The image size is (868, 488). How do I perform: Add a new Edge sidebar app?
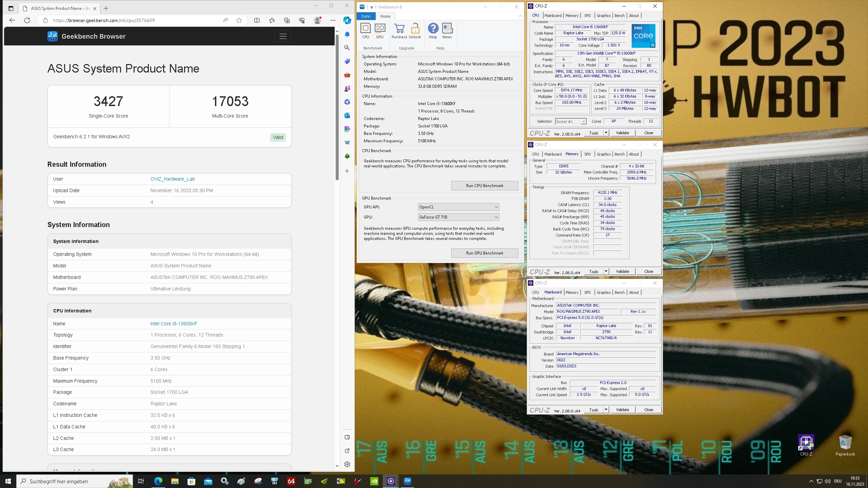click(347, 171)
